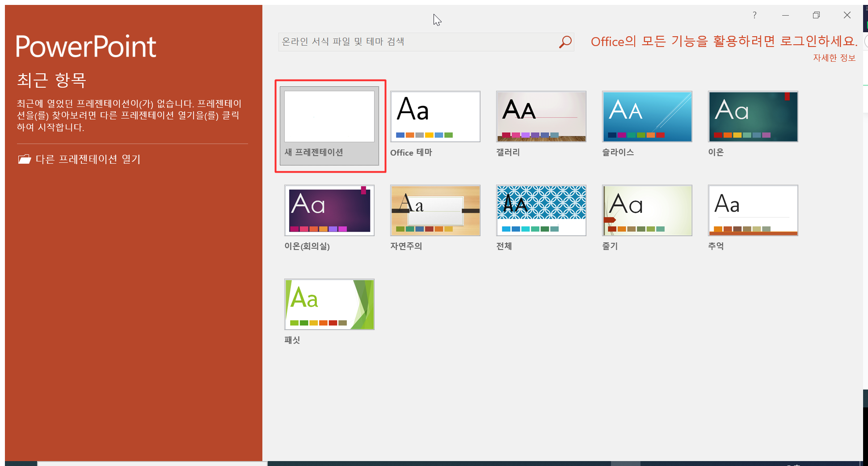This screenshot has height=466, width=868.
Task: Pick the 이온 dark green template thumbnail
Action: coord(753,117)
